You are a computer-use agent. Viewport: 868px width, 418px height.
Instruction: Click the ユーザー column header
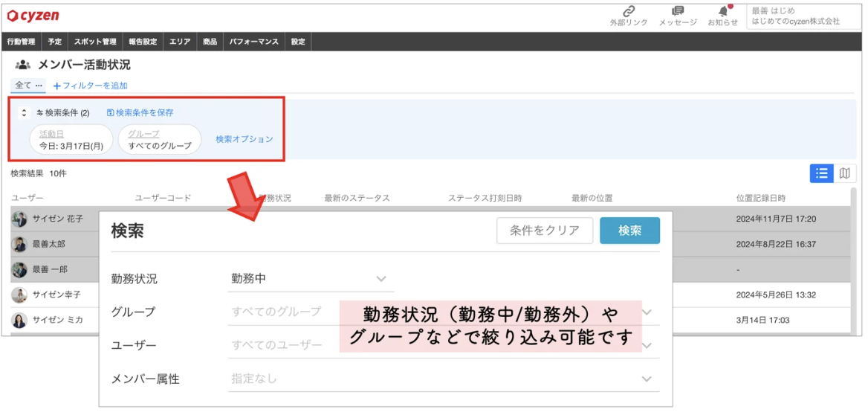(x=27, y=198)
